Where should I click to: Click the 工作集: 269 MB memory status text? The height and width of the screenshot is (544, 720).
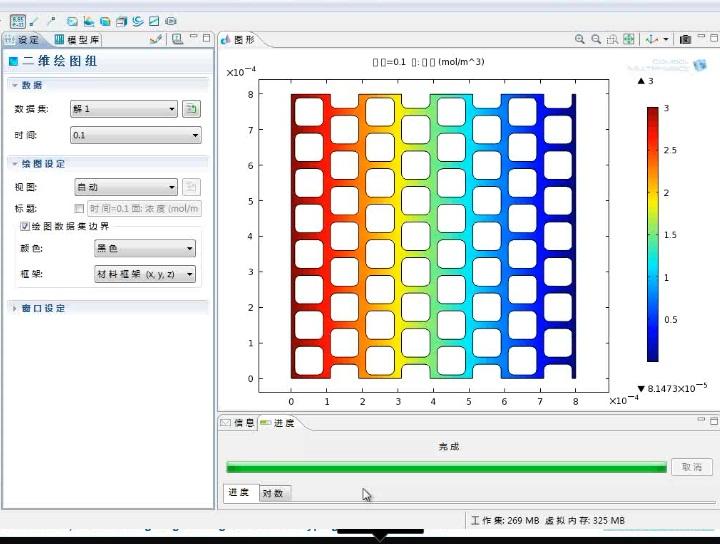505,521
